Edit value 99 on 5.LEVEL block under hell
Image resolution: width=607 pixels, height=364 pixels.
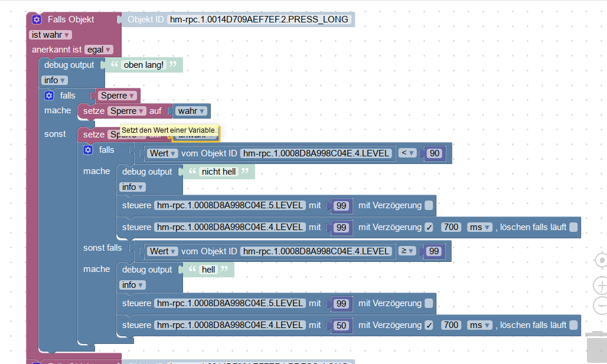pos(341,304)
